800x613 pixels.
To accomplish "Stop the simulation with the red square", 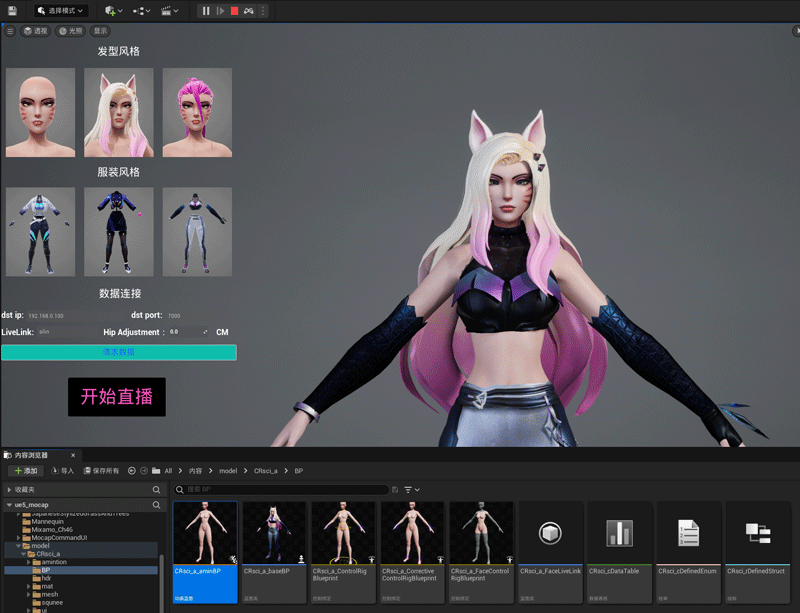I will 234,10.
